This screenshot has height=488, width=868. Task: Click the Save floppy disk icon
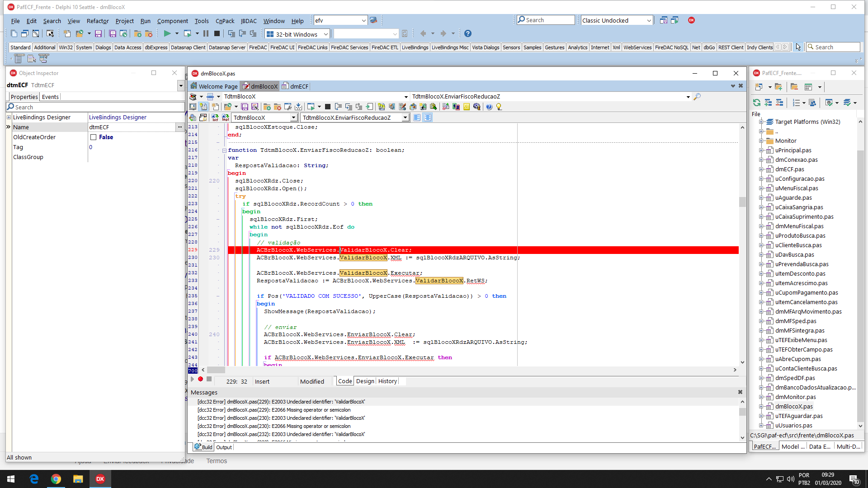98,33
